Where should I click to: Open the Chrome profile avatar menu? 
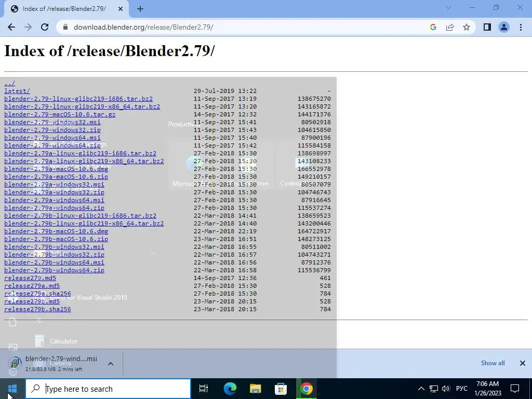pos(504,27)
